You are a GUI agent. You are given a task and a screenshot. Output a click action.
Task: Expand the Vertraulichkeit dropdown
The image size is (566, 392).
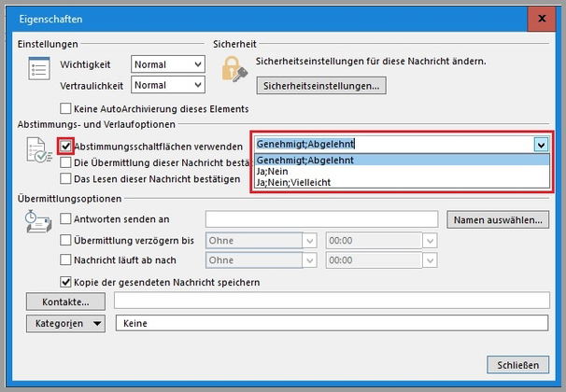[x=196, y=85]
